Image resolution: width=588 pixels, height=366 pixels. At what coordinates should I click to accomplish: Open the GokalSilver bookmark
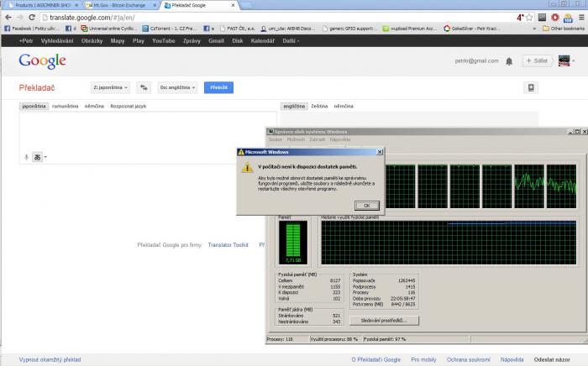[x=471, y=28]
